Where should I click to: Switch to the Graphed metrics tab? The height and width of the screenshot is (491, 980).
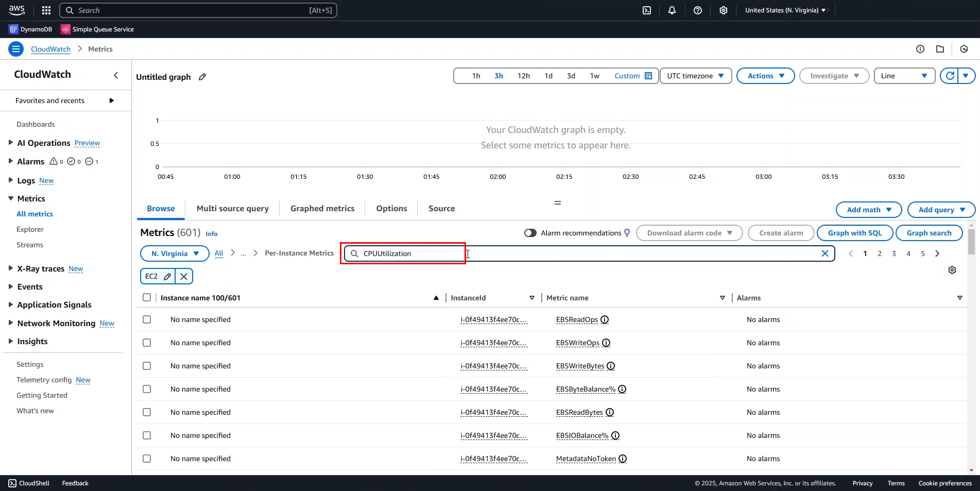click(322, 209)
